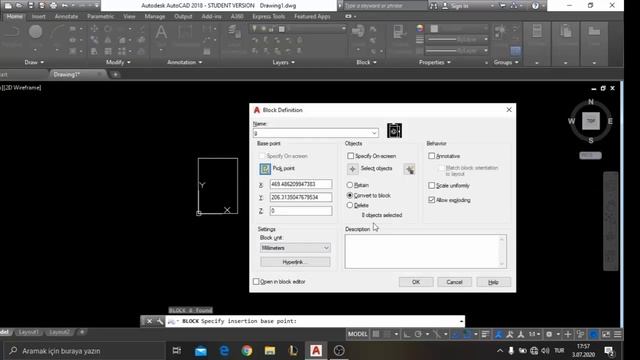Click the Select objects crosshair icon
Screen dimensions: 640x360
[353, 169]
